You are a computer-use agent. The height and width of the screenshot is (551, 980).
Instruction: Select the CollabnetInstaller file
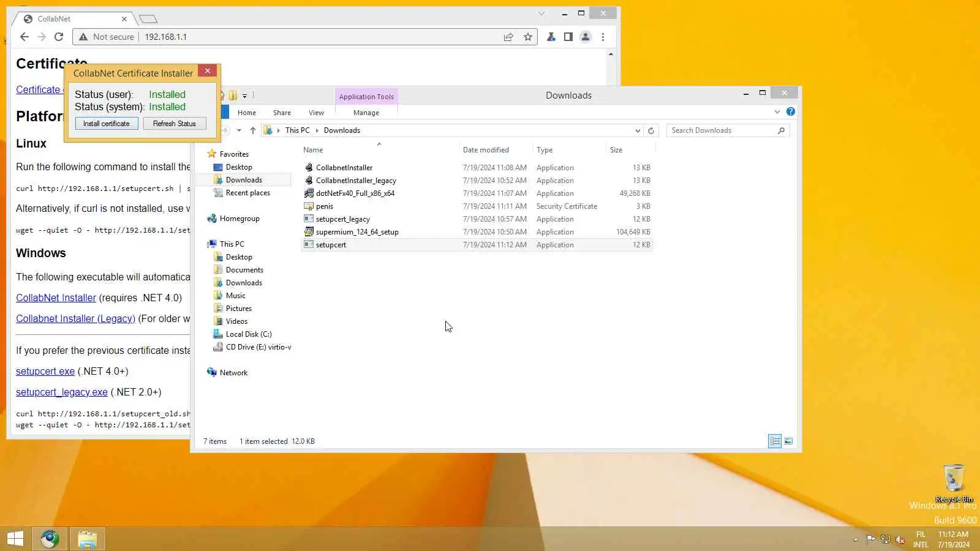coord(344,168)
